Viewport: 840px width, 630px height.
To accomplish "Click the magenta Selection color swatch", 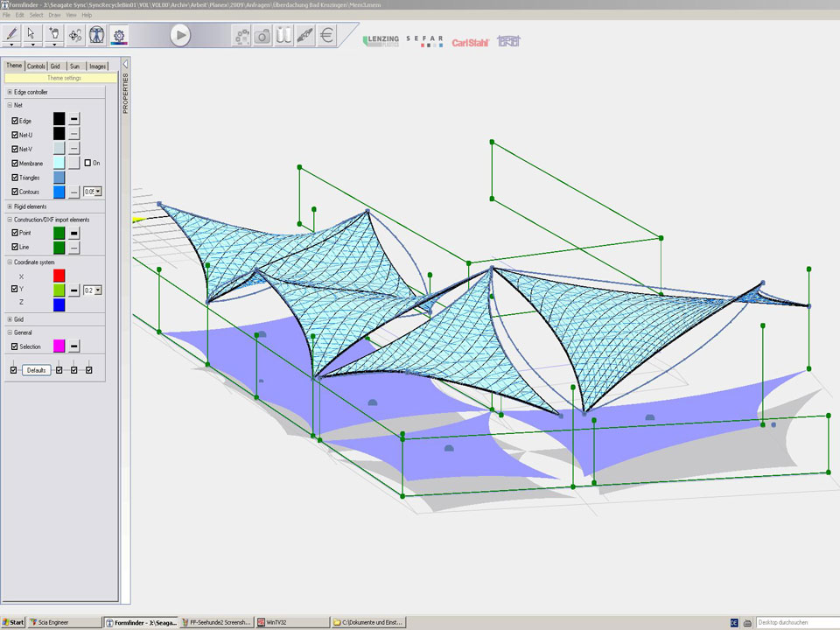I will click(59, 346).
